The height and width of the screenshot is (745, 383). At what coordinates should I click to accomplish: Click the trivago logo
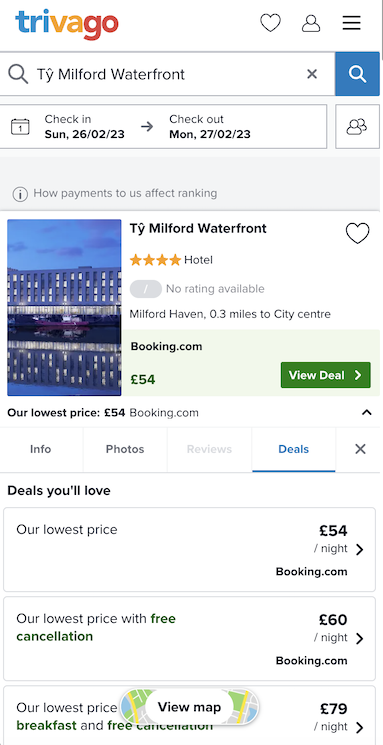pyautogui.click(x=67, y=24)
